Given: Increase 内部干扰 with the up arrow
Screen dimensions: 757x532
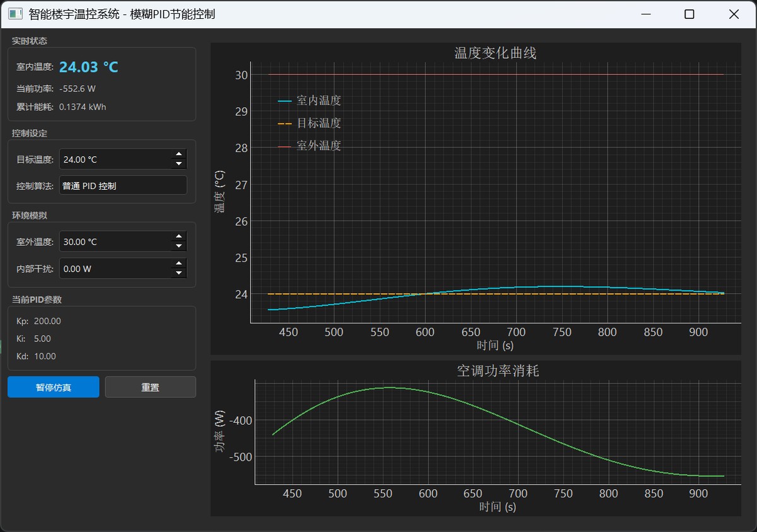Looking at the screenshot, I should (x=179, y=263).
